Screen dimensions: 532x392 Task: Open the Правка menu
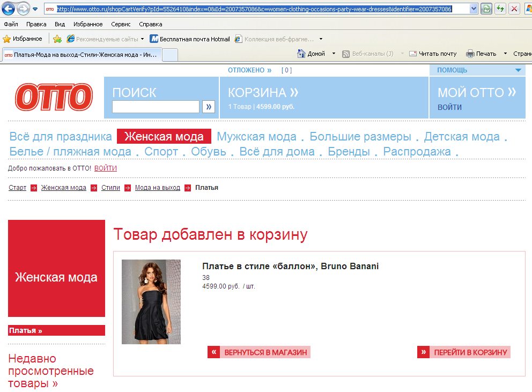36,24
